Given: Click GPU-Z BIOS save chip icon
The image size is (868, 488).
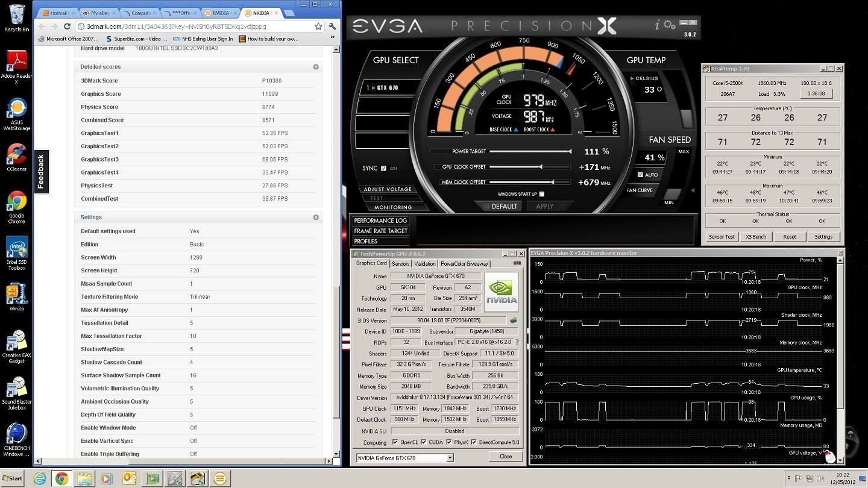Looking at the screenshot, I should tap(514, 321).
